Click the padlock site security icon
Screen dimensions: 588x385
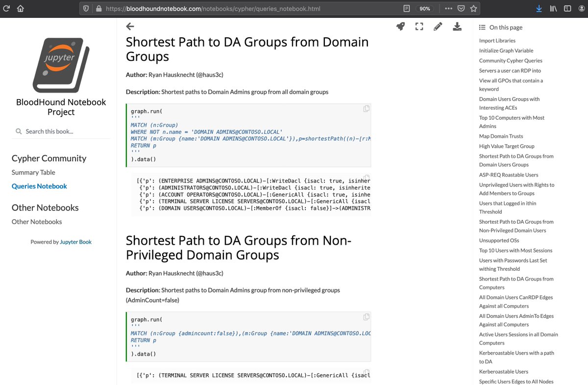click(98, 8)
